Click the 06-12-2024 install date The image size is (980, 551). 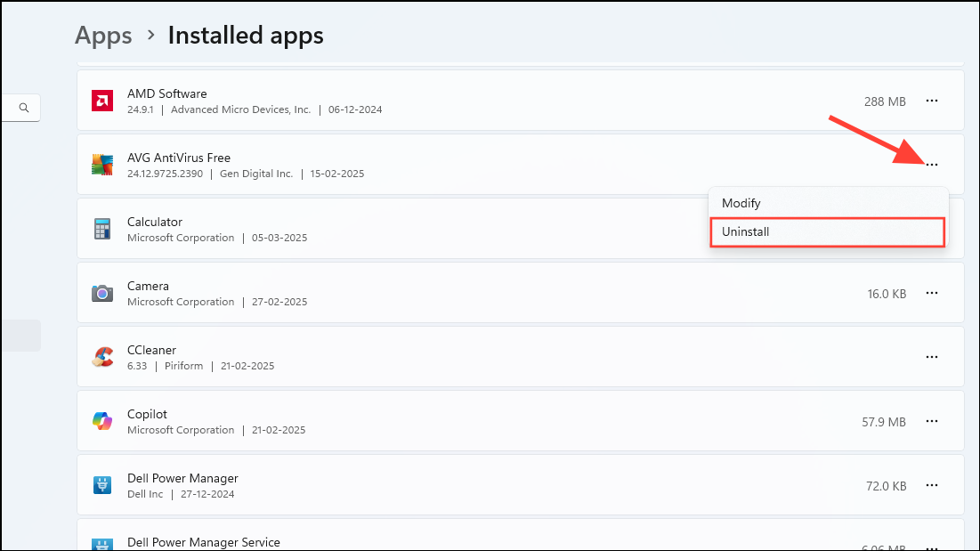[355, 109]
